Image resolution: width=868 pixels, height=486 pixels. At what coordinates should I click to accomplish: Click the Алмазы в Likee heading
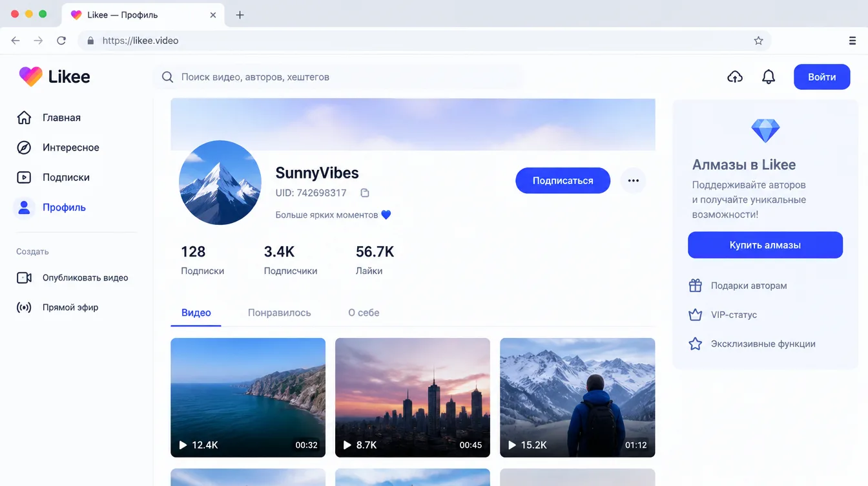pyautogui.click(x=744, y=164)
